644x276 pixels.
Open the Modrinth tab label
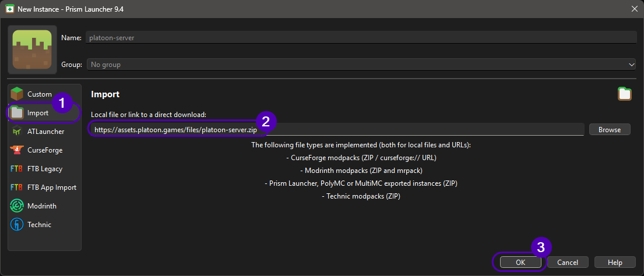pyautogui.click(x=42, y=206)
